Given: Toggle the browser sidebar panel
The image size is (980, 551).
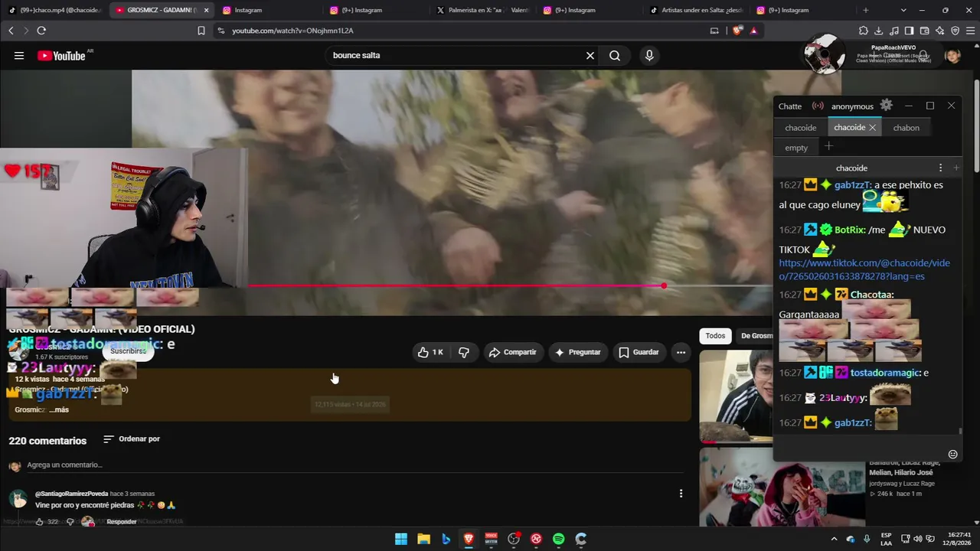Looking at the screenshot, I should [x=909, y=31].
